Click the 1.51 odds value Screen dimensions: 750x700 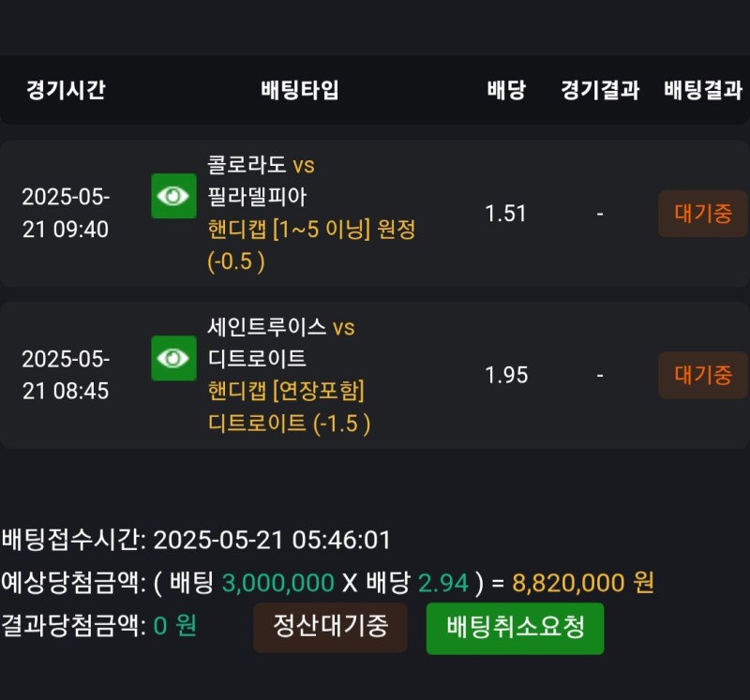[x=506, y=214]
